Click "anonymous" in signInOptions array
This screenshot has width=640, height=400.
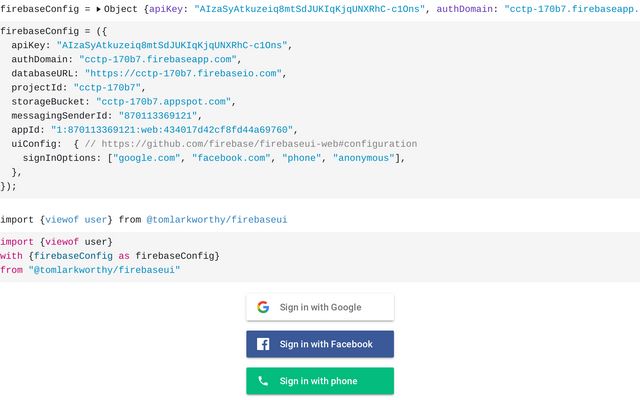point(364,158)
